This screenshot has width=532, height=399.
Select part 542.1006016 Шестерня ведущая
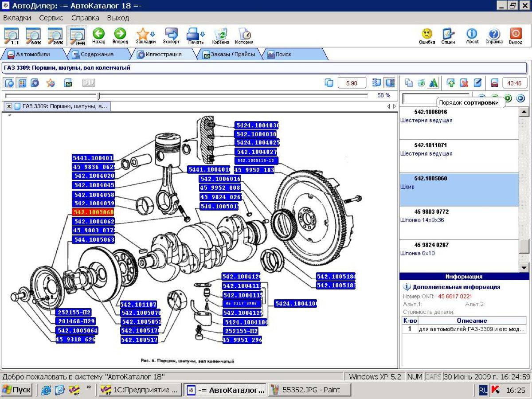coord(459,123)
